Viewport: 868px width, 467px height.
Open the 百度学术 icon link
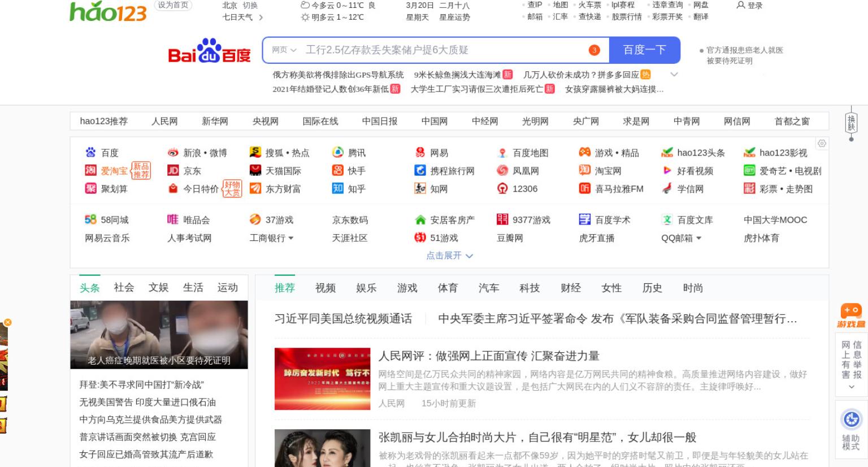pyautogui.click(x=585, y=220)
